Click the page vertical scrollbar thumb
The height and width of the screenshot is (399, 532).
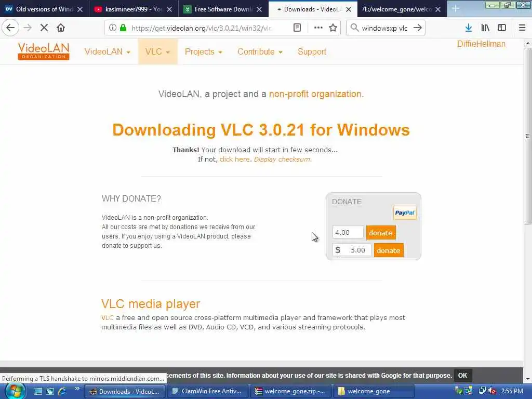click(x=527, y=136)
